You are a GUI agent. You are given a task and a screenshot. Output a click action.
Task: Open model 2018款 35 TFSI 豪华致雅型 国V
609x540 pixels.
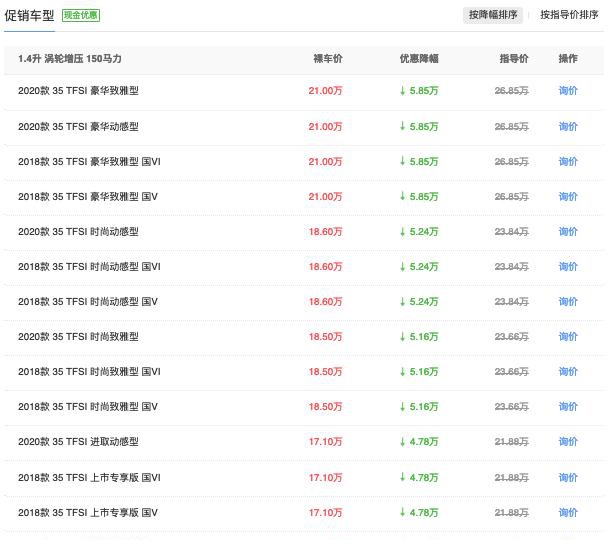(88, 196)
